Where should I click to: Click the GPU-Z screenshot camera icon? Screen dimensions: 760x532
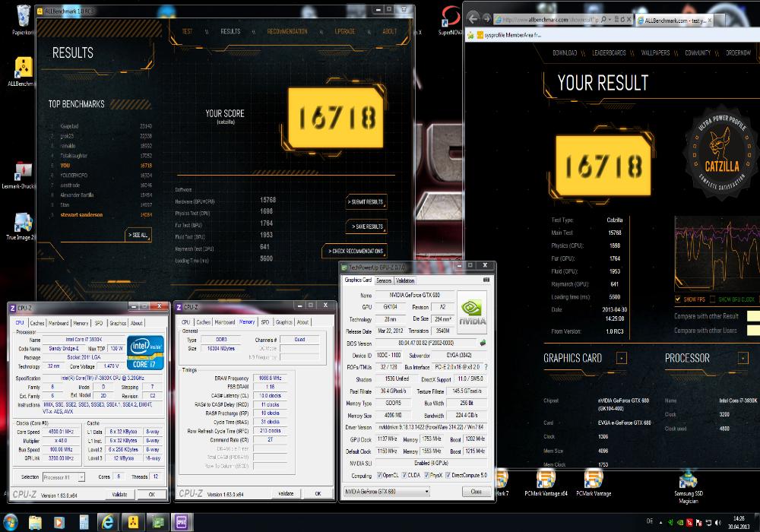pyautogui.click(x=486, y=280)
